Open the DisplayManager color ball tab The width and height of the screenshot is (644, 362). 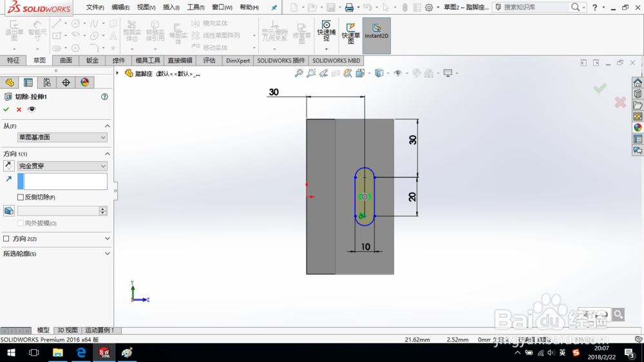click(x=84, y=82)
